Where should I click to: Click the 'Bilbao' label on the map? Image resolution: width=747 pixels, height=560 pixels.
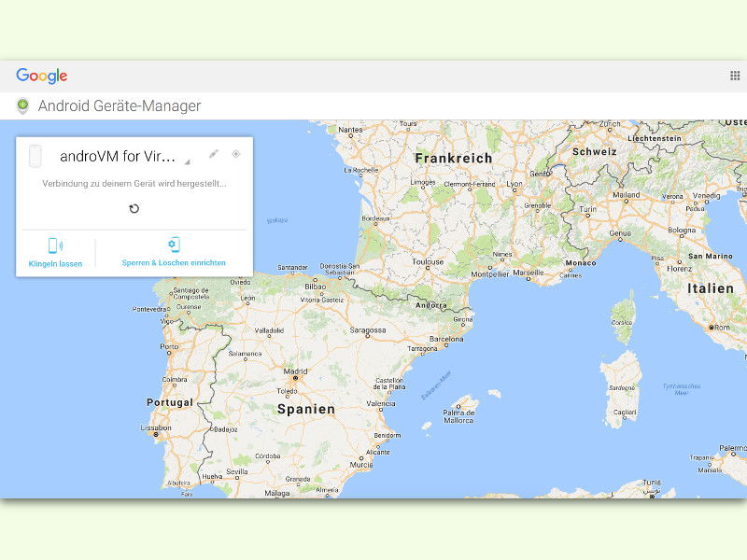(316, 287)
